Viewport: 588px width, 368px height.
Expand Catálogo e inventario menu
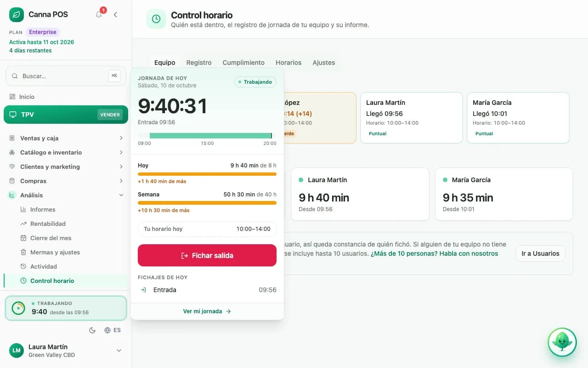[x=66, y=152]
